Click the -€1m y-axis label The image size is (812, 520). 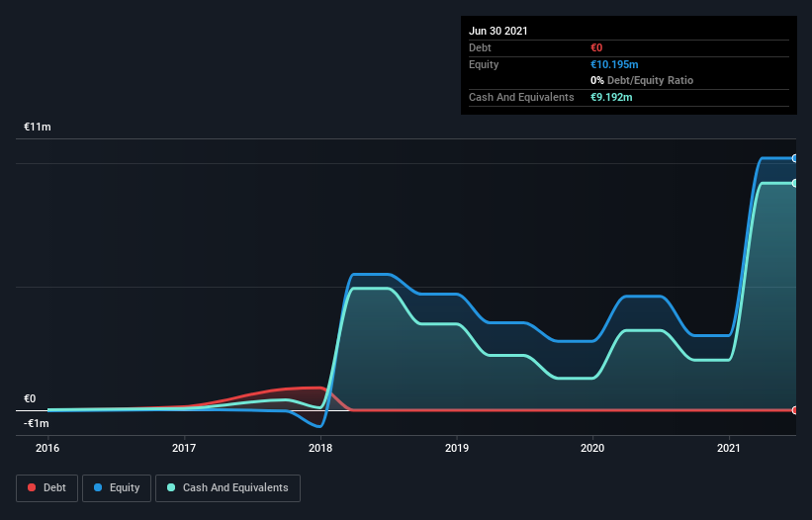point(37,423)
